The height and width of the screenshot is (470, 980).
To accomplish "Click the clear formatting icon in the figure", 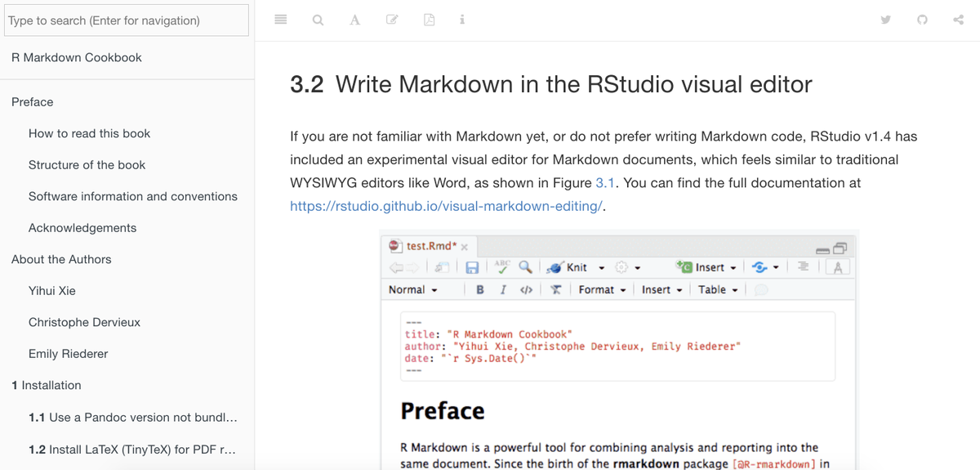I will point(555,289).
